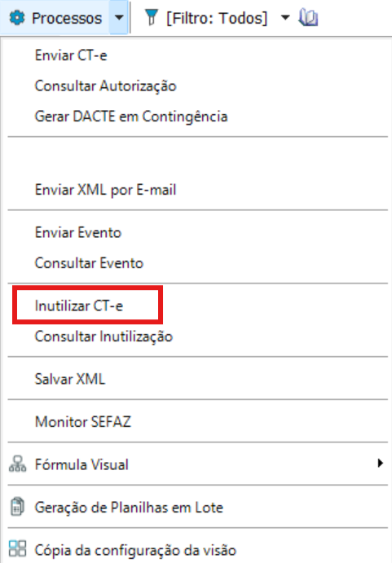Click the filter funnel icon
This screenshot has width=392, height=563.
click(151, 18)
